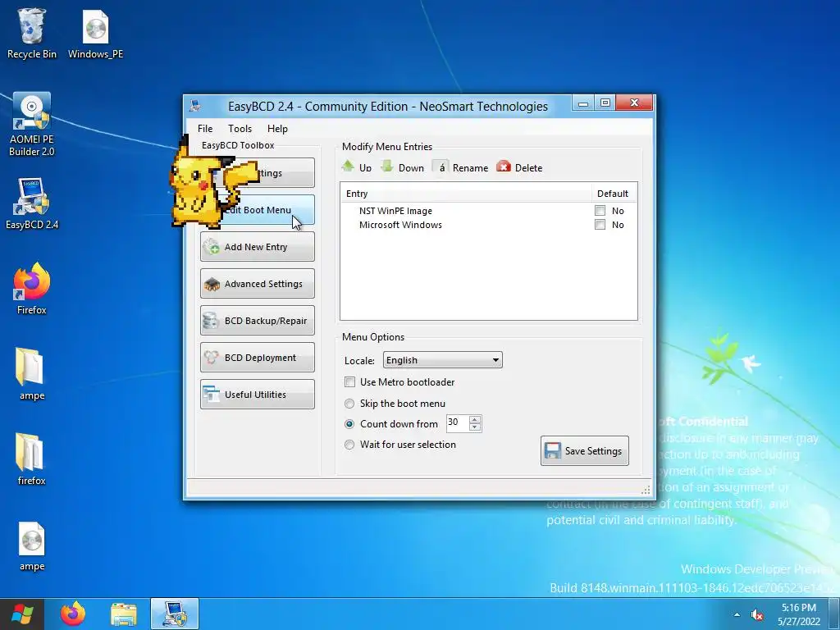Open Useful Utilities section
840x630 pixels.
[x=257, y=395]
